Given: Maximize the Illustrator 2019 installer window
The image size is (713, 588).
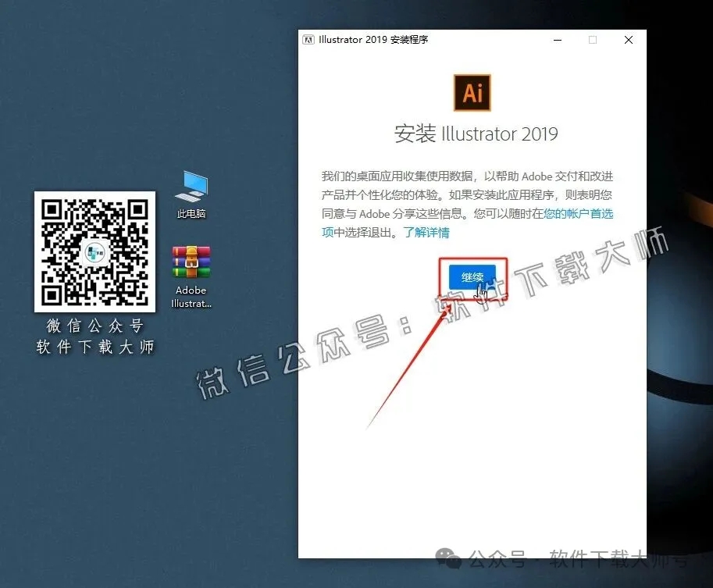Looking at the screenshot, I should (x=592, y=39).
